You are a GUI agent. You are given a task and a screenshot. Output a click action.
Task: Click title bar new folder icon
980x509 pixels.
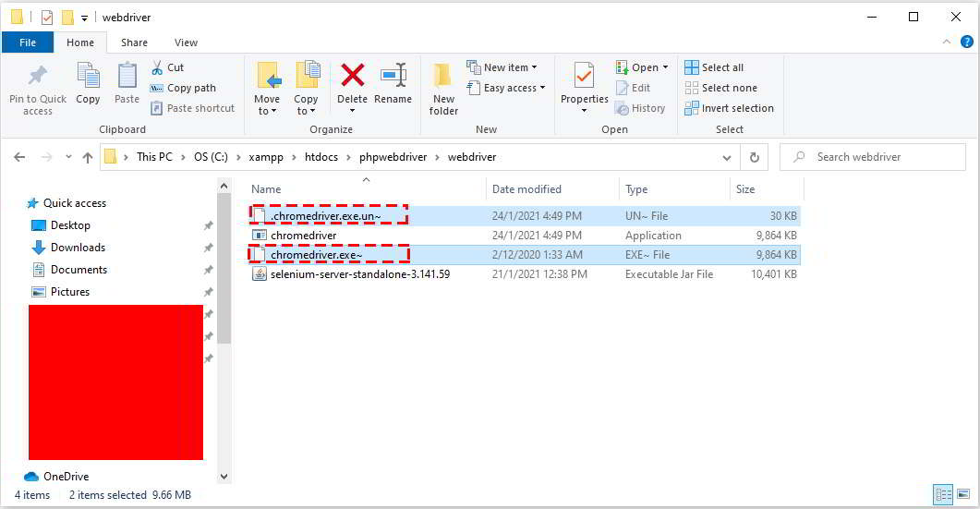tap(67, 18)
